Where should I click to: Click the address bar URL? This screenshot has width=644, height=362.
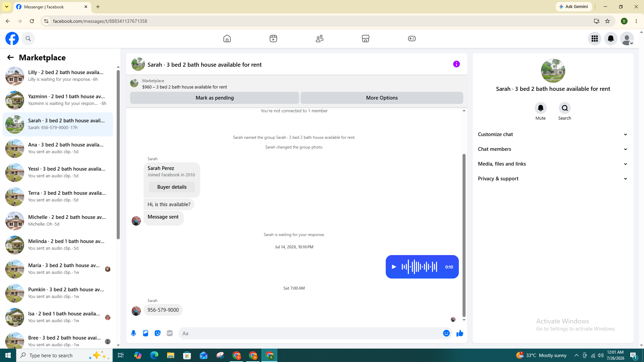click(100, 21)
